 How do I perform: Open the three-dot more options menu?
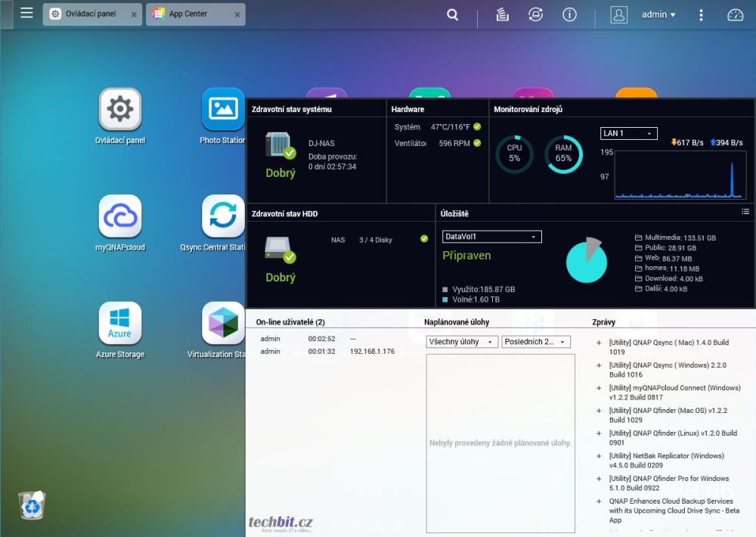tap(701, 14)
